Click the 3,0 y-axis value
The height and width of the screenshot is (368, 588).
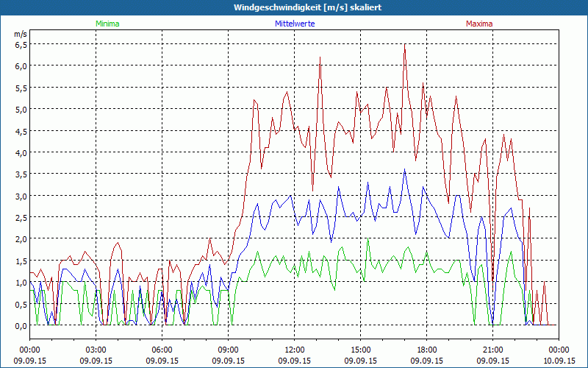[x=21, y=196]
